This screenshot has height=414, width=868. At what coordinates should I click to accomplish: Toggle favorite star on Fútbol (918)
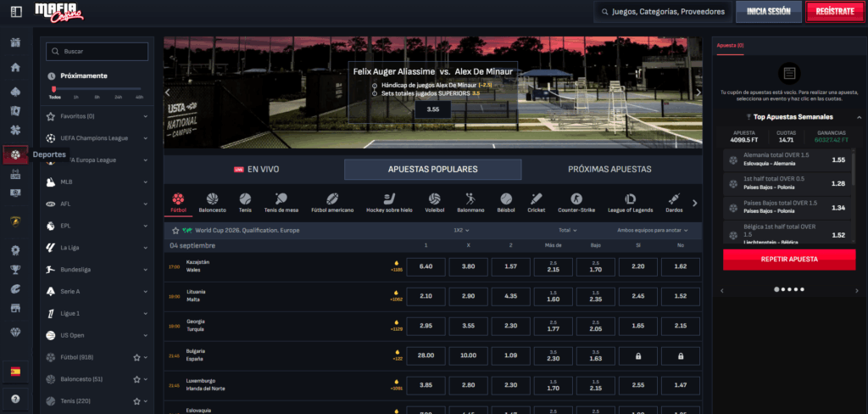(x=136, y=357)
